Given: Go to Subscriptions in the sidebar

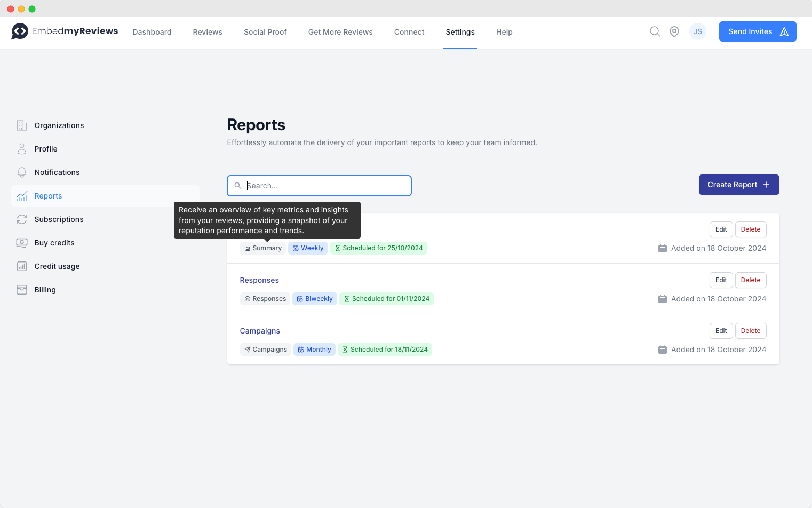Looking at the screenshot, I should [x=59, y=219].
